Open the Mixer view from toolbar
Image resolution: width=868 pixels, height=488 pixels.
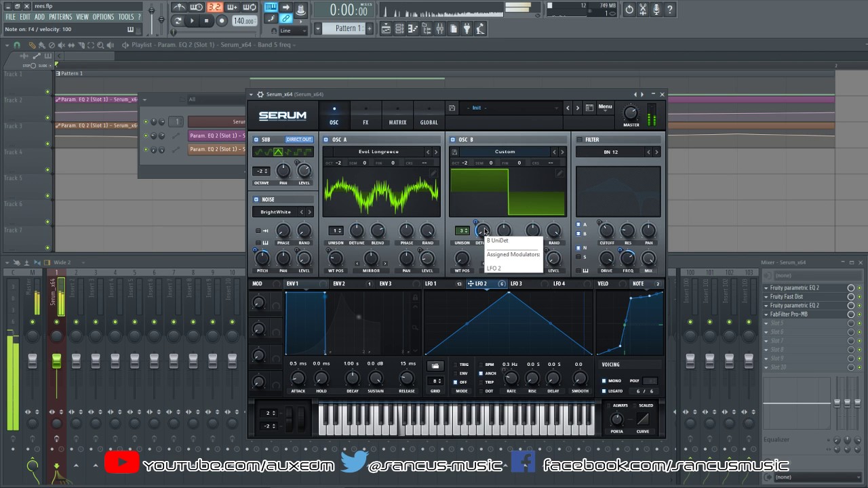tap(439, 28)
